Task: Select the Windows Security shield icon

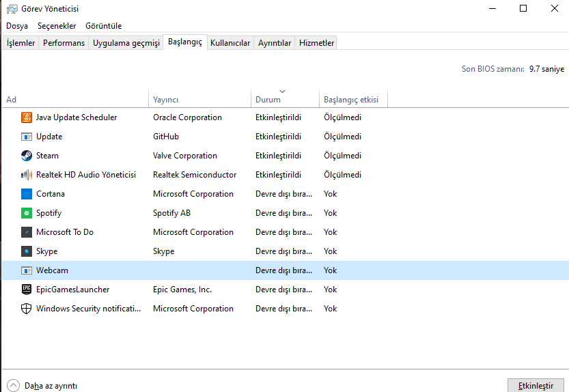Action: tap(27, 309)
